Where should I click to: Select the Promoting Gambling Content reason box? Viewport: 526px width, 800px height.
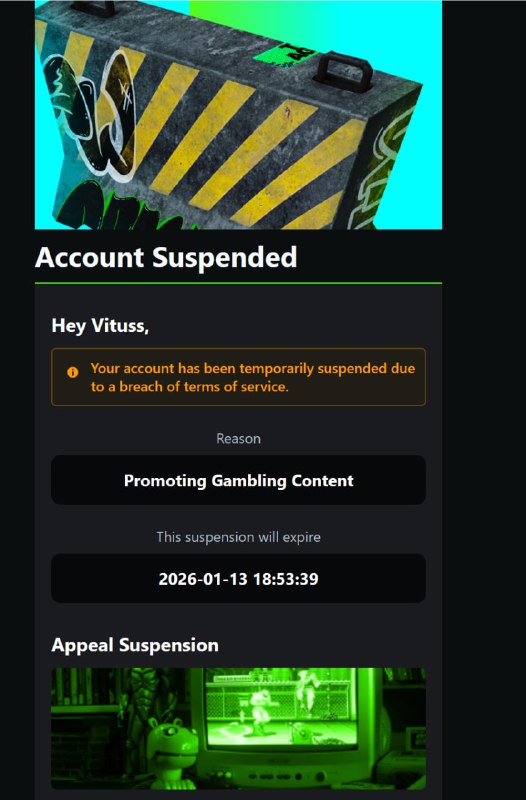[x=238, y=480]
